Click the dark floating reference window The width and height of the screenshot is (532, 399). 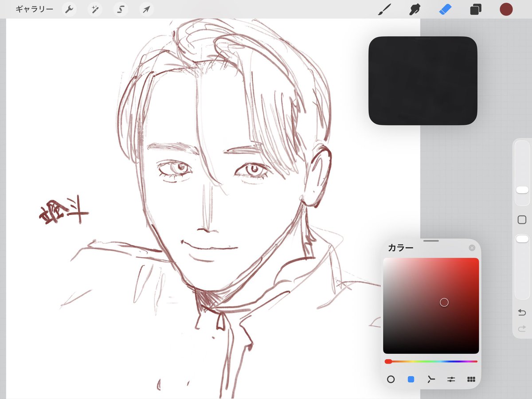[x=423, y=81]
